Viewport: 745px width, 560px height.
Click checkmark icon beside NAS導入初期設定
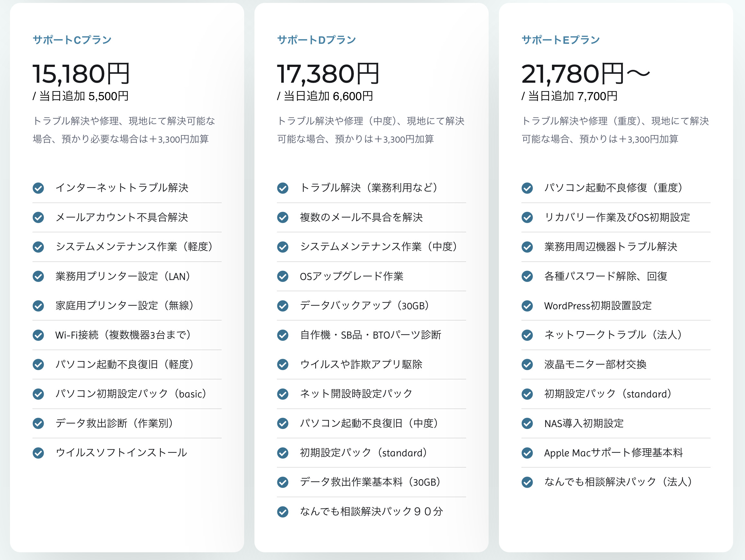(527, 424)
